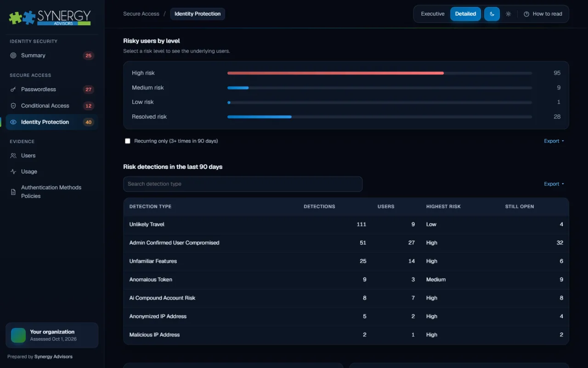Image resolution: width=588 pixels, height=368 pixels.
Task: Click the Summary target icon in sidebar
Action: [13, 55]
